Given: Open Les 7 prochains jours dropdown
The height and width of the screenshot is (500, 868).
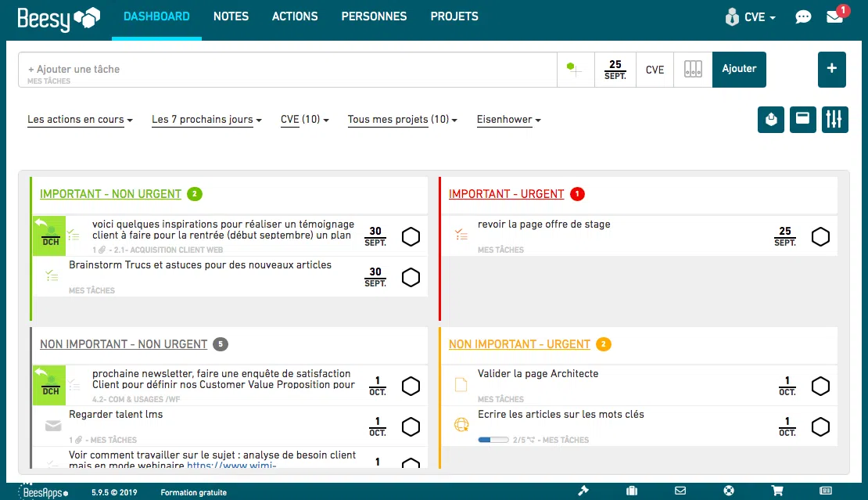Looking at the screenshot, I should 206,120.
